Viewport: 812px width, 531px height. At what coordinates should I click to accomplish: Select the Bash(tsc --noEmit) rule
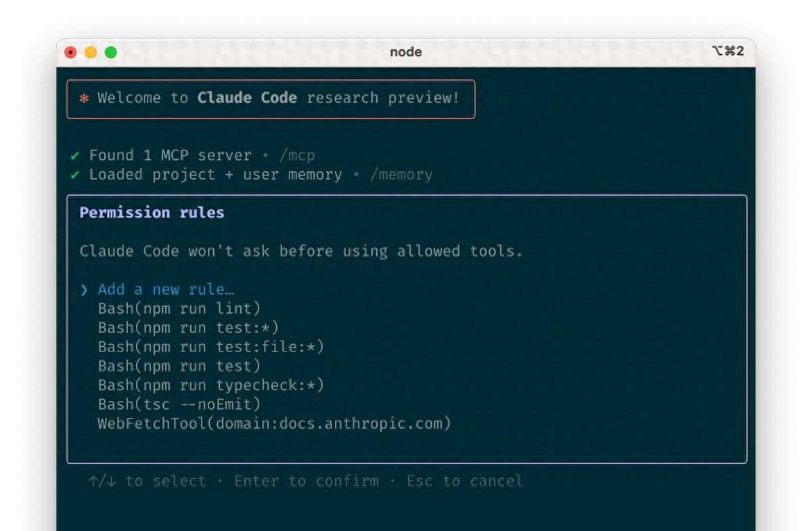(x=179, y=404)
